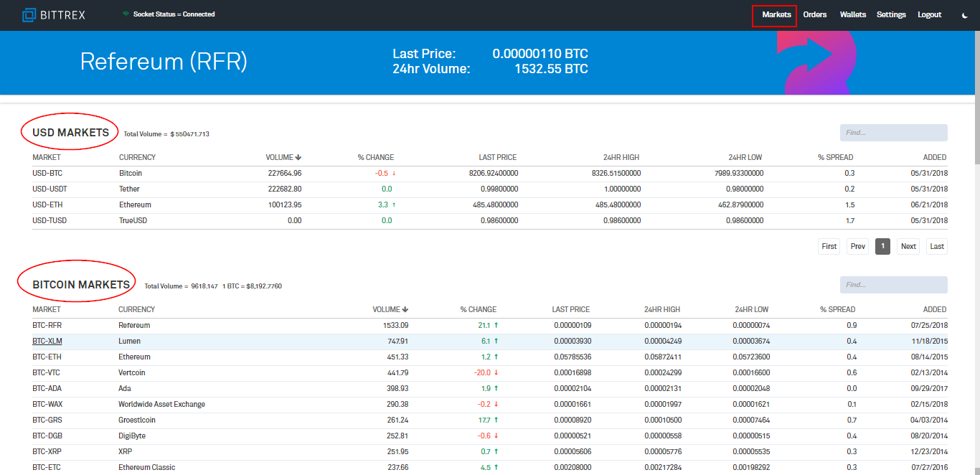Click Tether currency name

point(129,189)
